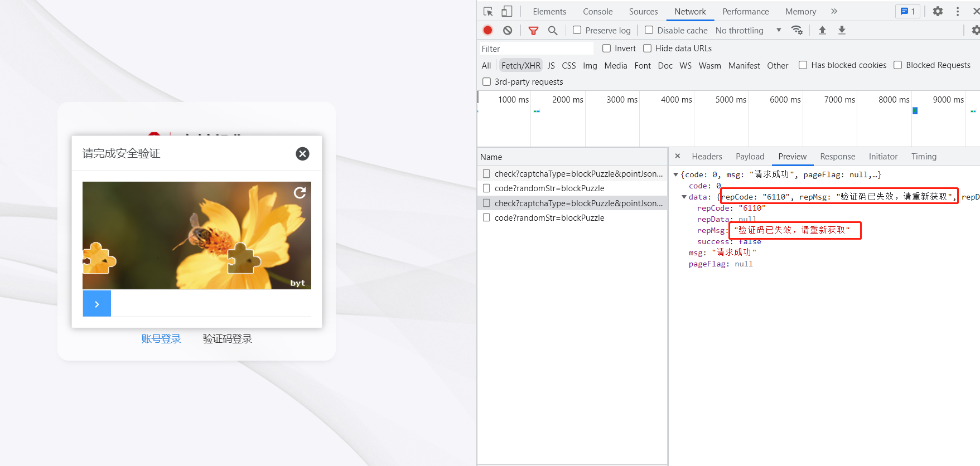Collapse the root JSON object in preview
This screenshot has width=980, height=466.
tap(675, 174)
